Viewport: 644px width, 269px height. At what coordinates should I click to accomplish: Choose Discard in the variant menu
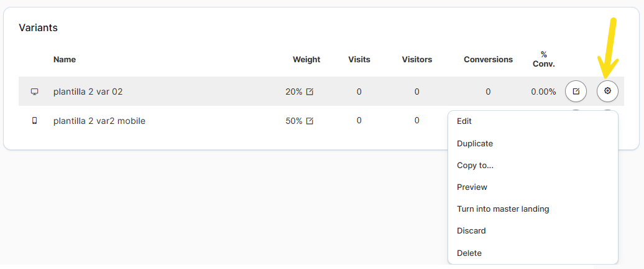click(x=471, y=231)
